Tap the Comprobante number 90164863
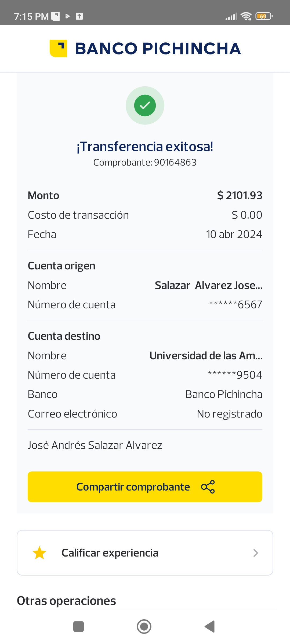This screenshot has width=290, height=644. [175, 162]
